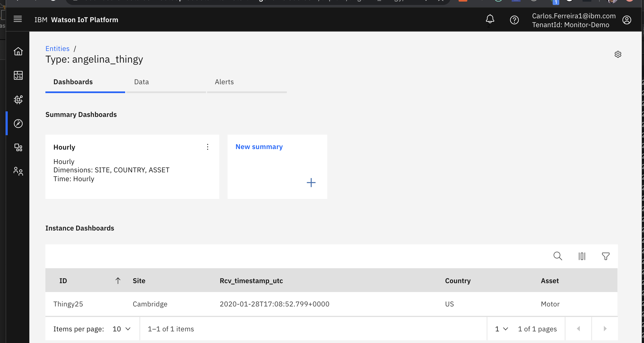Sort by Asset column header
Viewport: 644px width, 343px height.
pyautogui.click(x=550, y=281)
